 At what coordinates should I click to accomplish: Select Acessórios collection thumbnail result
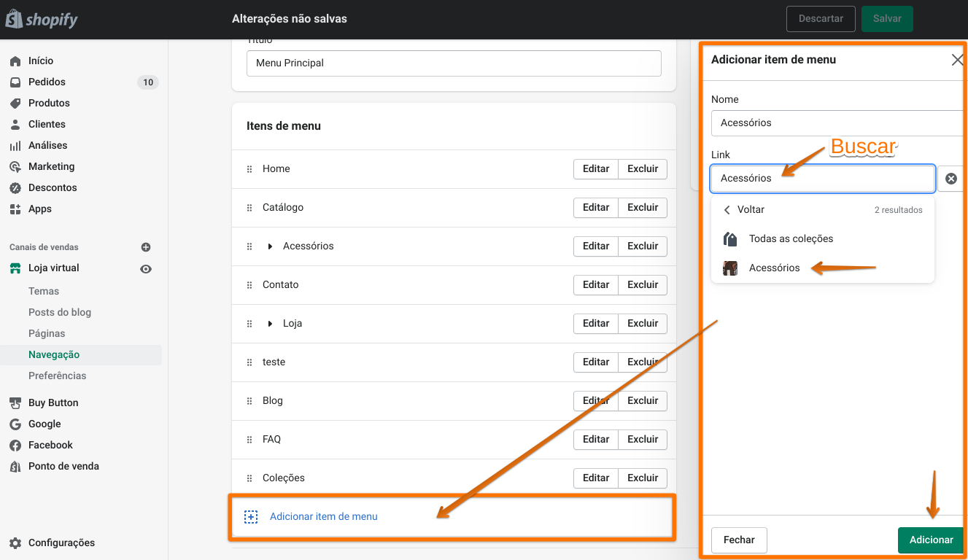point(730,268)
